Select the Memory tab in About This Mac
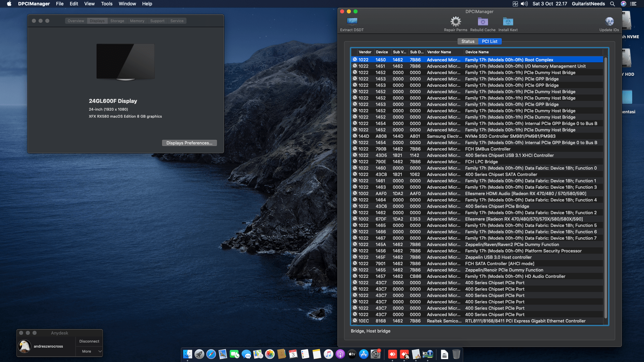 137,21
